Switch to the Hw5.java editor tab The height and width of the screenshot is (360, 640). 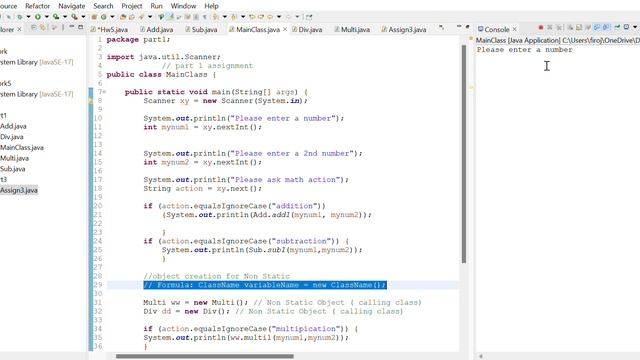[109, 29]
